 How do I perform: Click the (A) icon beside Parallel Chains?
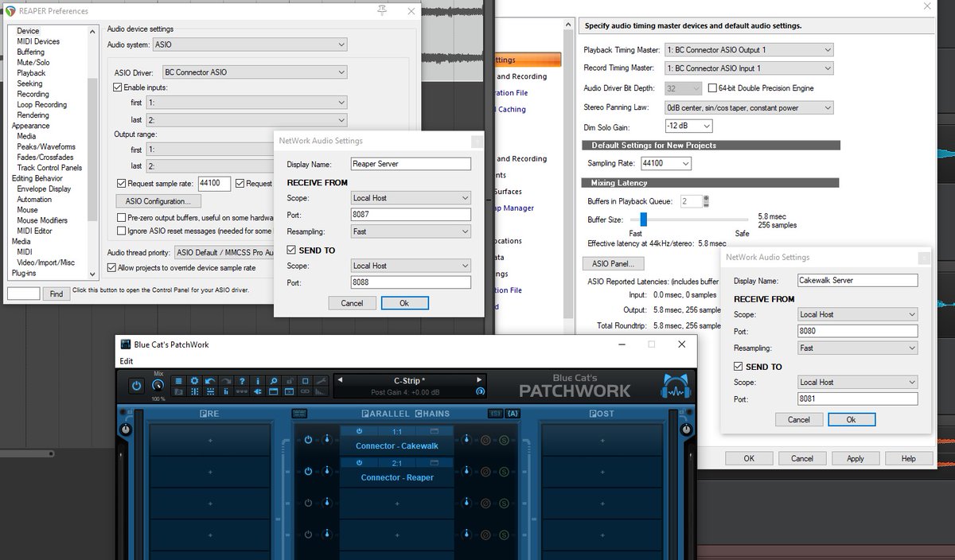click(512, 414)
